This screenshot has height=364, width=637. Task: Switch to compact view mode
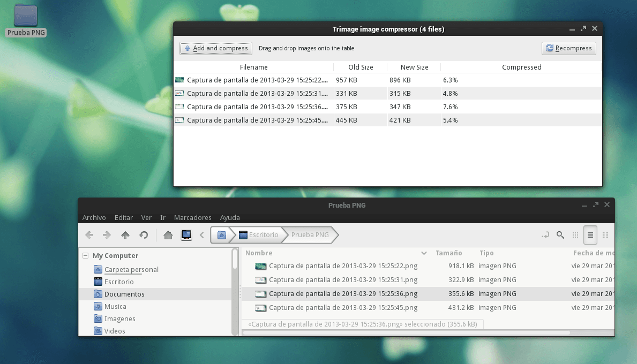605,235
